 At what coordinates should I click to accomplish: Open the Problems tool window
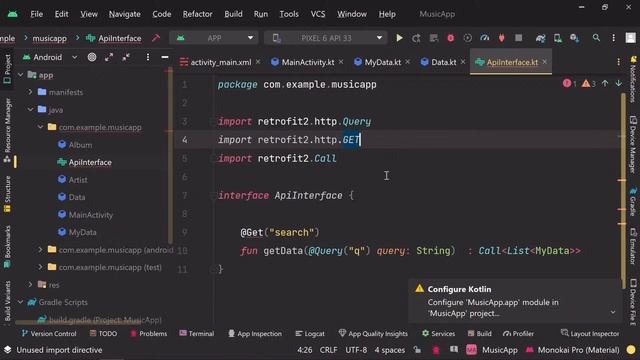(149, 333)
